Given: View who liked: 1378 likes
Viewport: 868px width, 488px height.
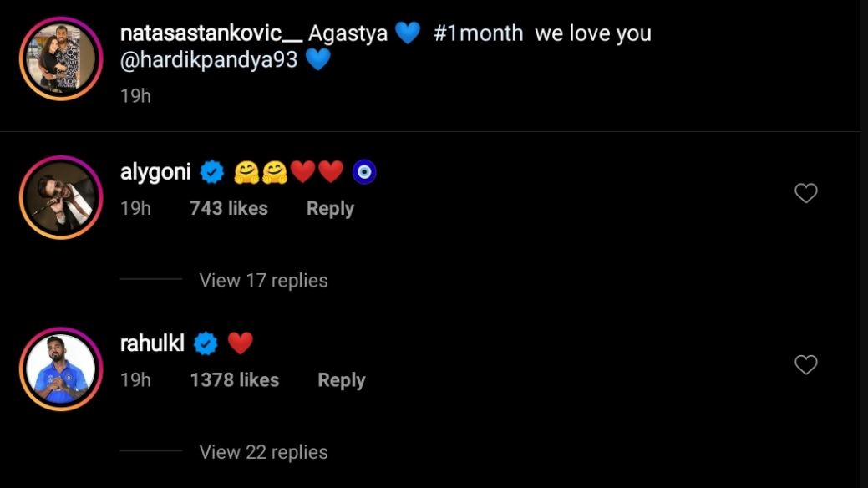Looking at the screenshot, I should click(x=234, y=380).
